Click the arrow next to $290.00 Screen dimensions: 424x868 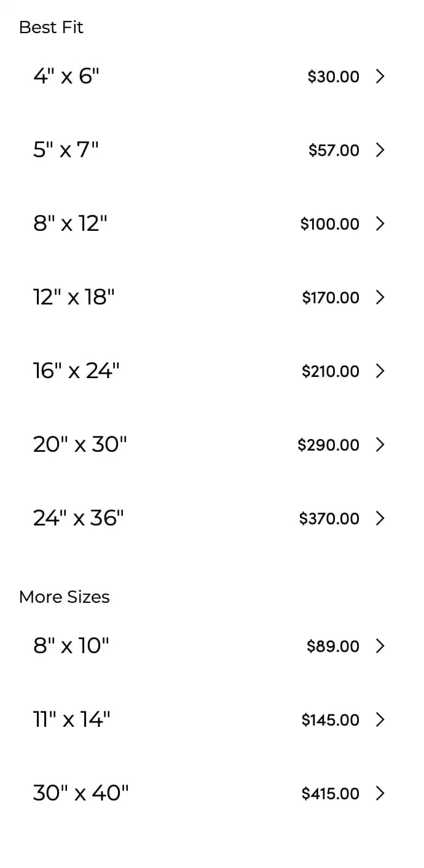380,444
